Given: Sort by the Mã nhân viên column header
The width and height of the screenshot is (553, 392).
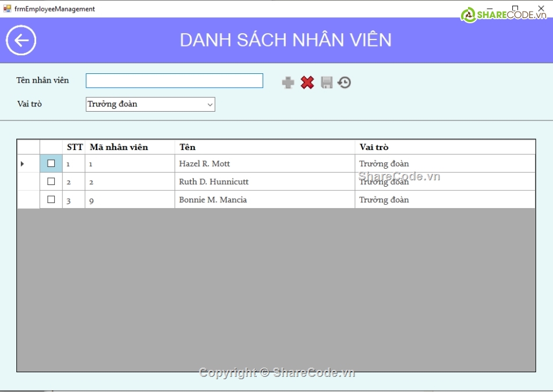Looking at the screenshot, I should coord(129,147).
